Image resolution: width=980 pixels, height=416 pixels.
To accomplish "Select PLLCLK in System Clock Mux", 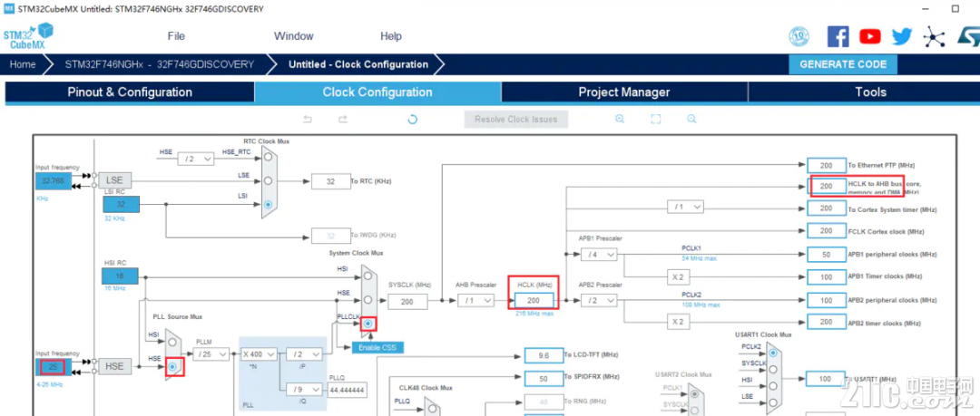I will click(x=368, y=323).
